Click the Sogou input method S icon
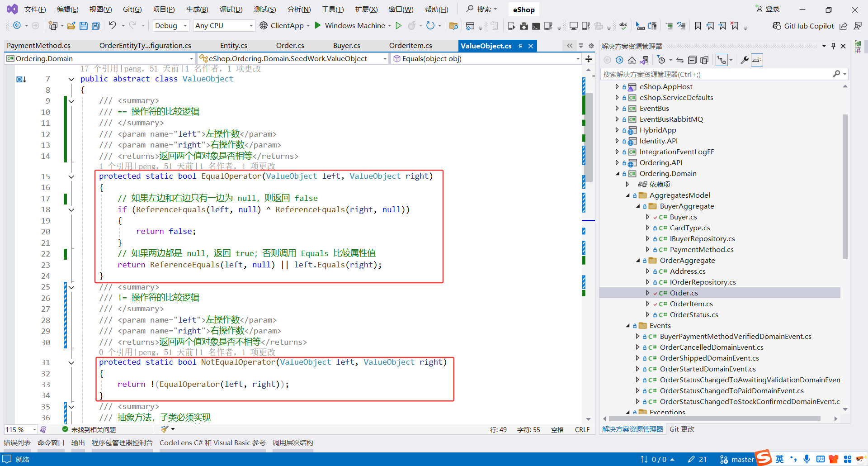The height and width of the screenshot is (466, 868). pyautogui.click(x=764, y=457)
